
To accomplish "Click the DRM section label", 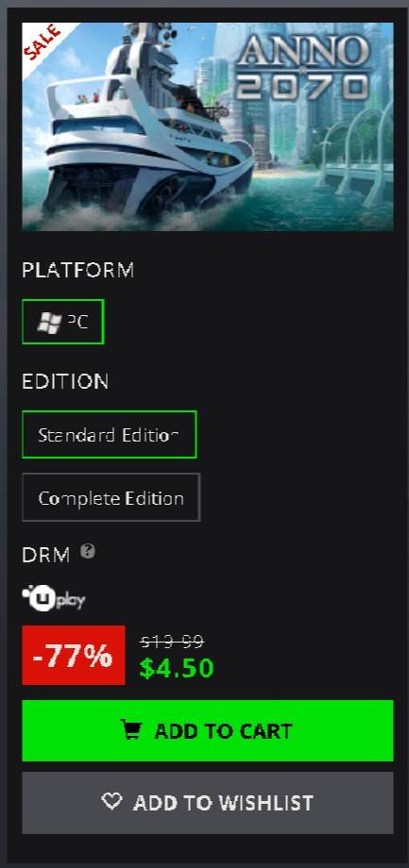I will click(x=46, y=555).
